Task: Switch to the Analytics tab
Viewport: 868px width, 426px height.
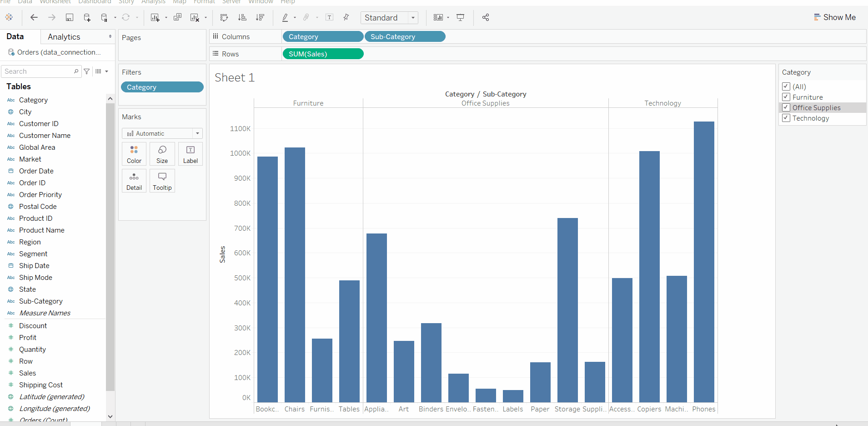Action: [x=64, y=36]
